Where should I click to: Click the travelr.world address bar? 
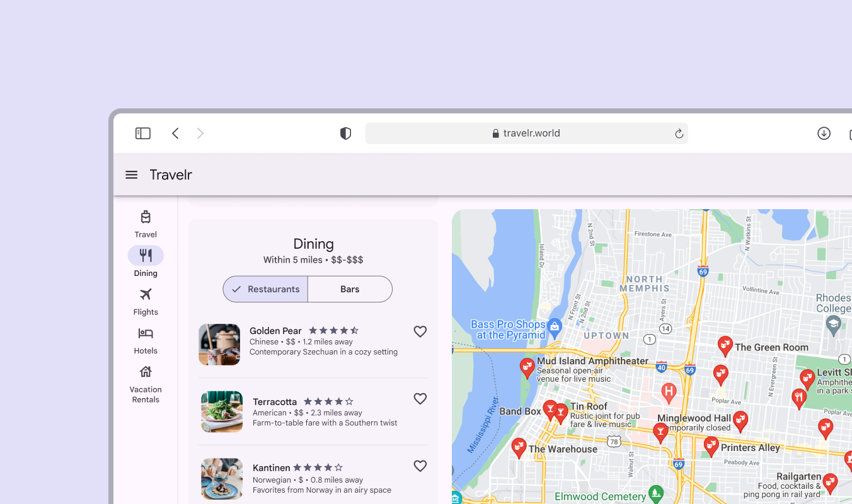pos(526,134)
